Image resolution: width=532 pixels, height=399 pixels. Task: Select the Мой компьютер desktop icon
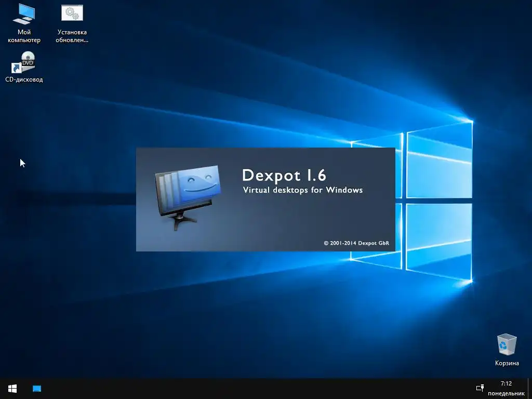24,23
